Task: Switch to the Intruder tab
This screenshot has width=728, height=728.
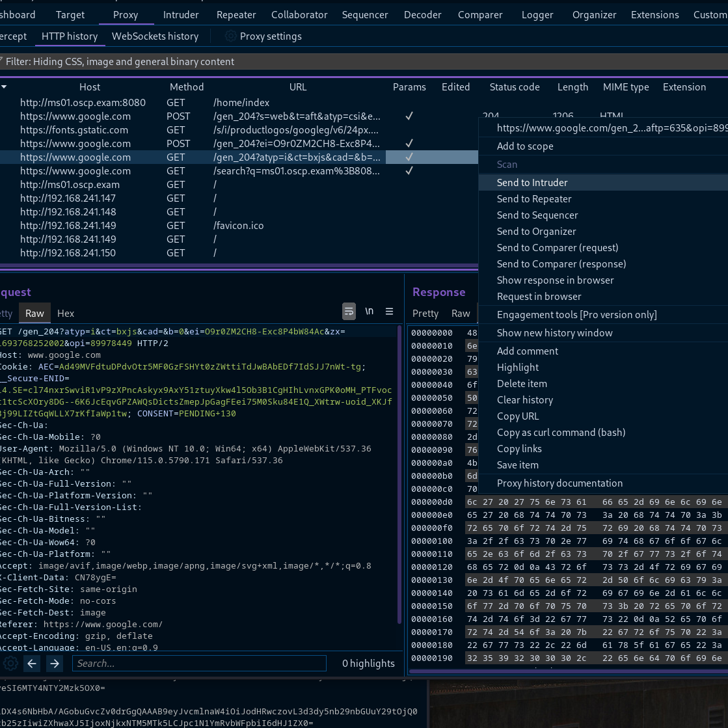Action: click(181, 14)
